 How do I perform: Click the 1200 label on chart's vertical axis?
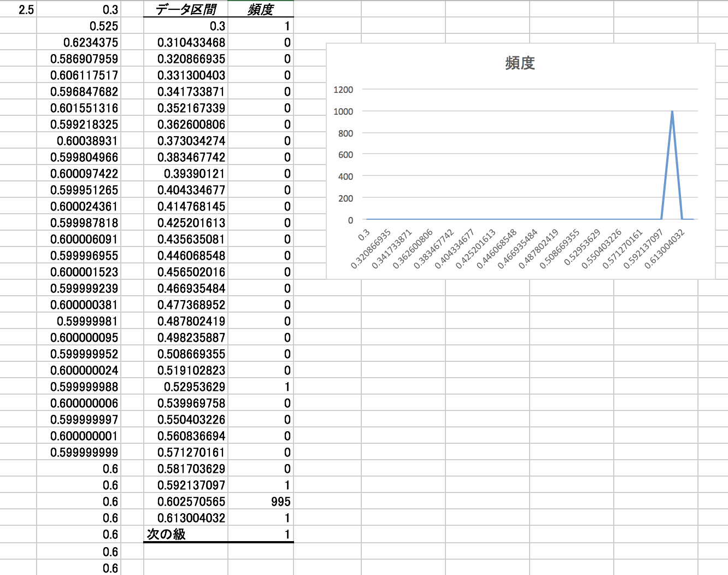[x=343, y=90]
